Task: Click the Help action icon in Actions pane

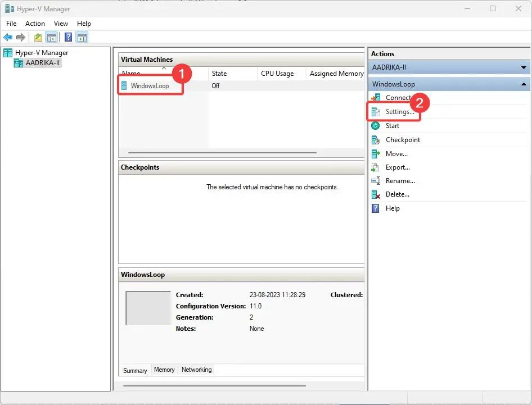Action: coord(376,208)
